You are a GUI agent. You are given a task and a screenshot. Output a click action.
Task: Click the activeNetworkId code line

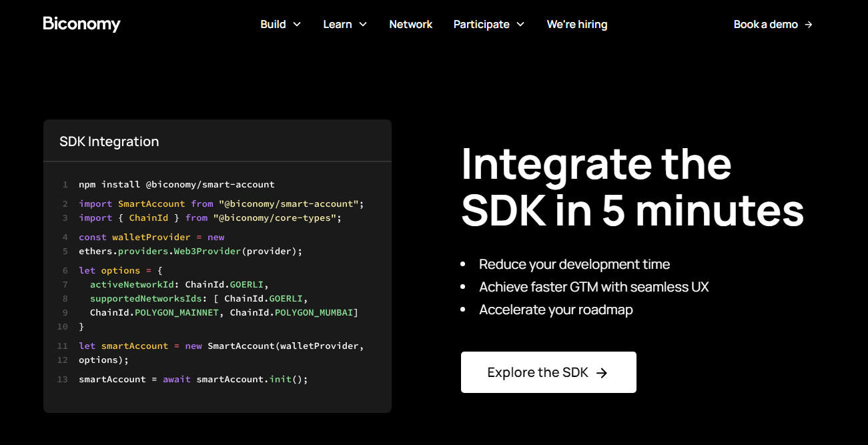179,284
